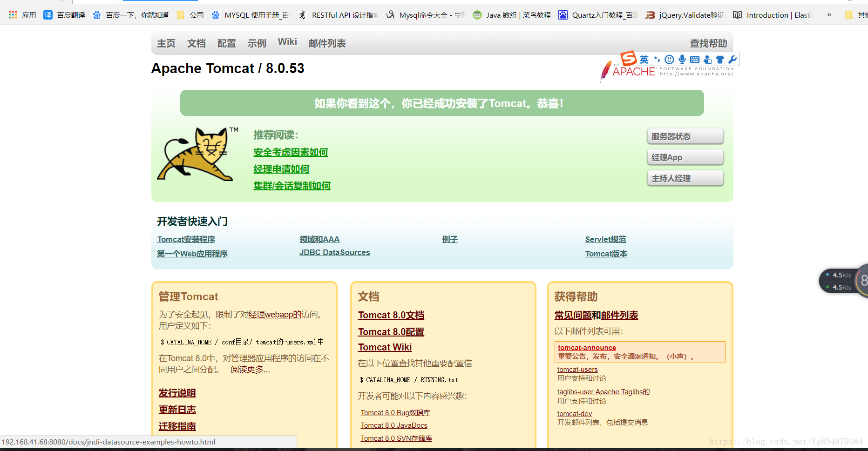Open the 邮件列表 navigation tab
Image resolution: width=868 pixels, height=451 pixels.
coord(327,43)
